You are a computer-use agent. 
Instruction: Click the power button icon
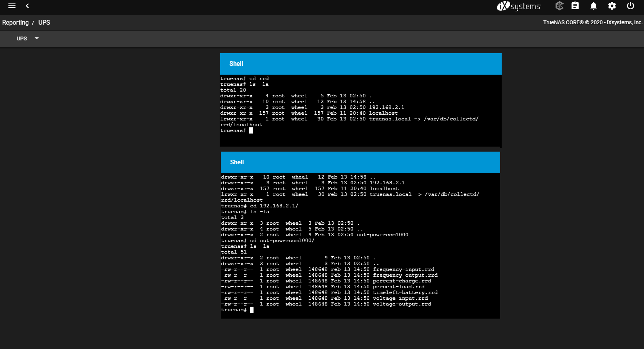coord(631,6)
